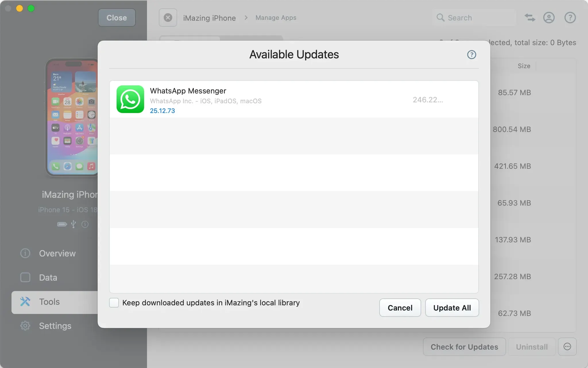Click the help question mark top right
The image size is (588, 368).
coord(569,18)
